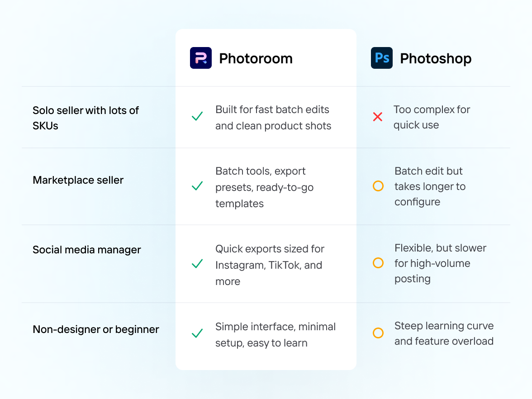The width and height of the screenshot is (532, 399).
Task: Click the Built for fast batch edits text
Action: coord(273,118)
